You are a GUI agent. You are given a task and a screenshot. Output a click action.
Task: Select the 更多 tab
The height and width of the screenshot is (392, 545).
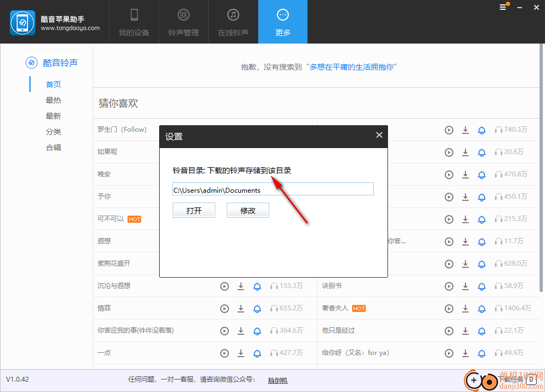click(282, 22)
